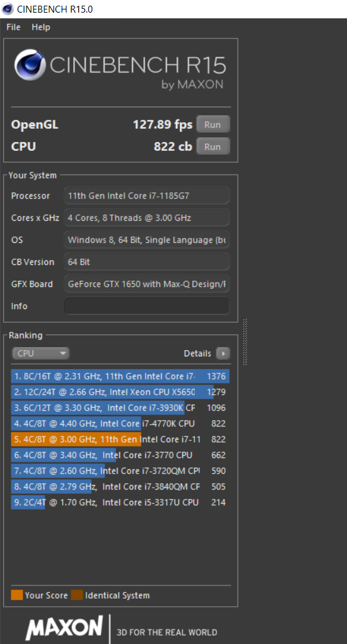Click the panel resize grip handle
This screenshot has height=644, width=347.
pos(245,342)
